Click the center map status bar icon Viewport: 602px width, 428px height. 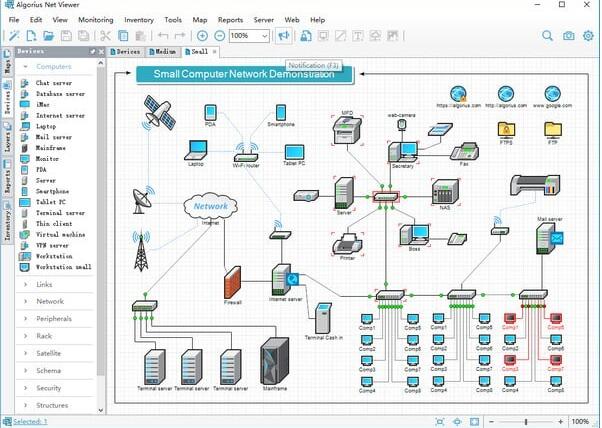(x=457, y=421)
